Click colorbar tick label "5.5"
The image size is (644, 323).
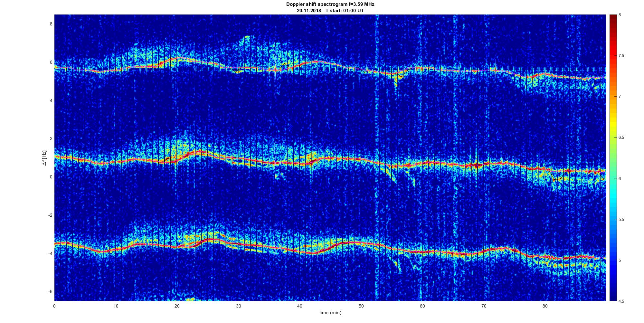click(x=621, y=219)
